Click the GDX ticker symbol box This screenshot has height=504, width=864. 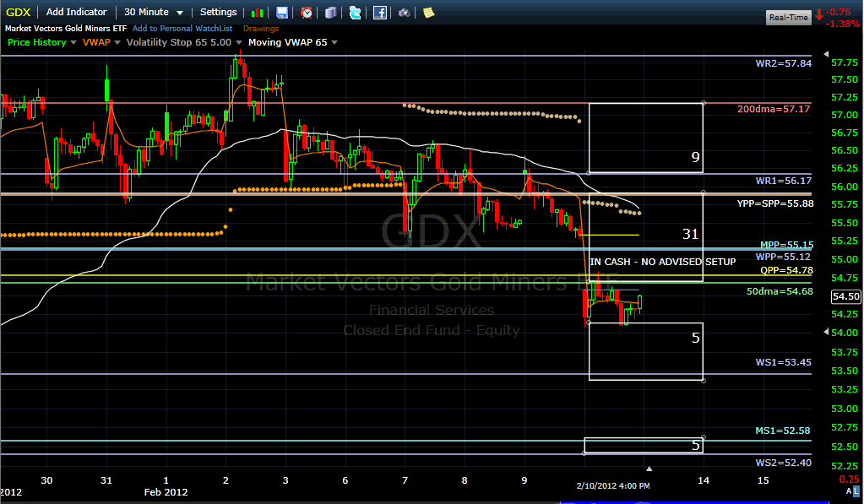click(19, 12)
